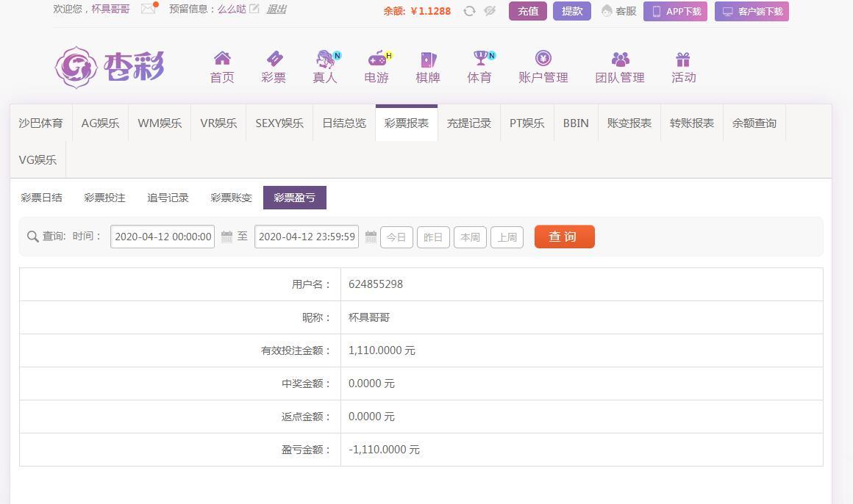This screenshot has height=504, width=853.
Task: Open the 活动 gift box icon
Action: click(x=683, y=59)
